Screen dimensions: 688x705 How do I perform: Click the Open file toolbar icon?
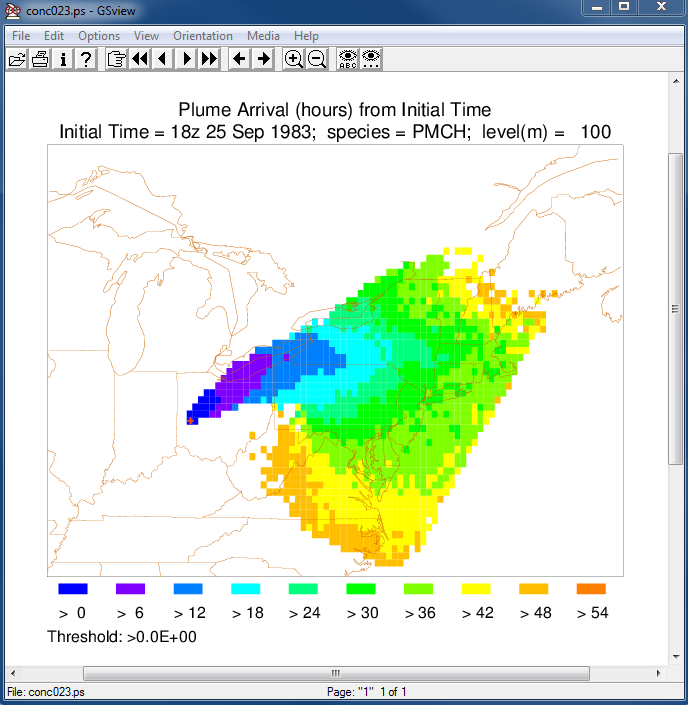coord(17,59)
